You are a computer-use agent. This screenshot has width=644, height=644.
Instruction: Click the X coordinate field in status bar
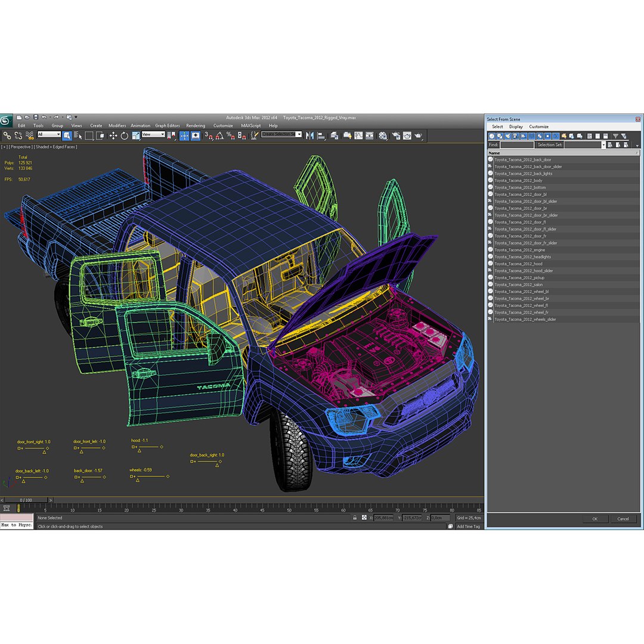coord(383,518)
